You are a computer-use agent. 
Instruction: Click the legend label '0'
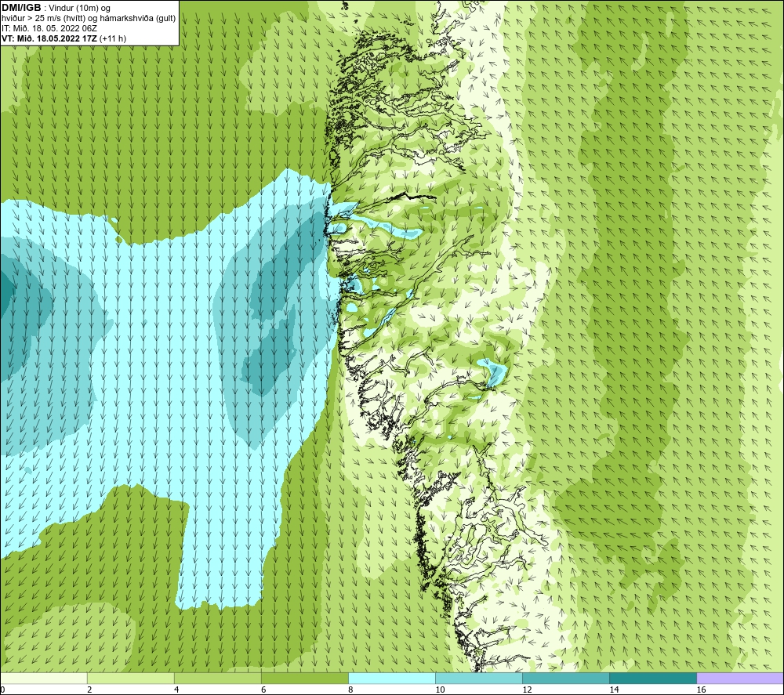[x=2, y=690]
